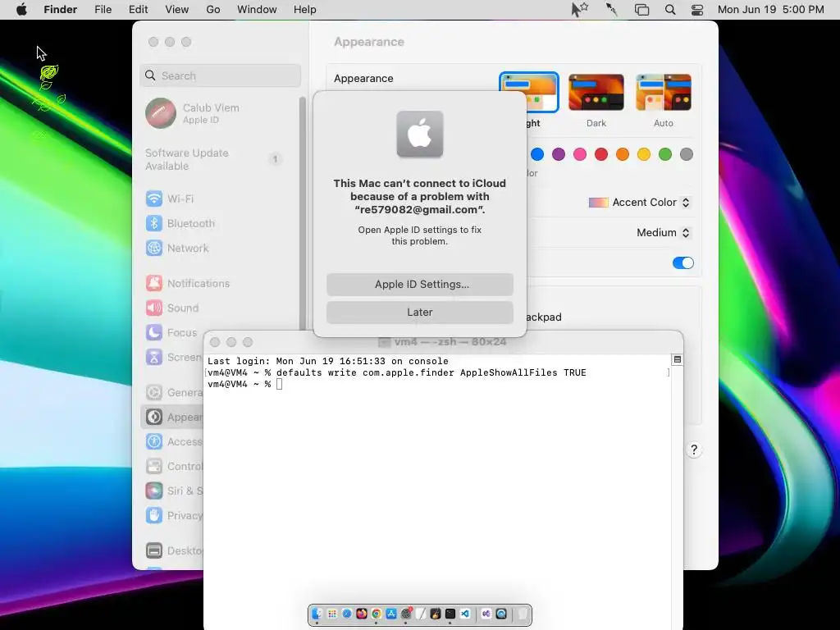Click the shooting-arrow cursor menu bar icon
The image size is (840, 630).
pyautogui.click(x=611, y=10)
